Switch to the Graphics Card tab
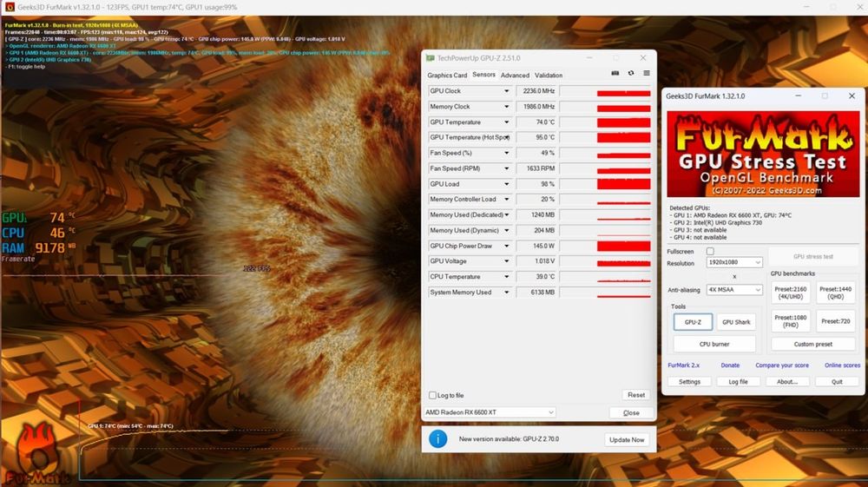 (x=447, y=76)
